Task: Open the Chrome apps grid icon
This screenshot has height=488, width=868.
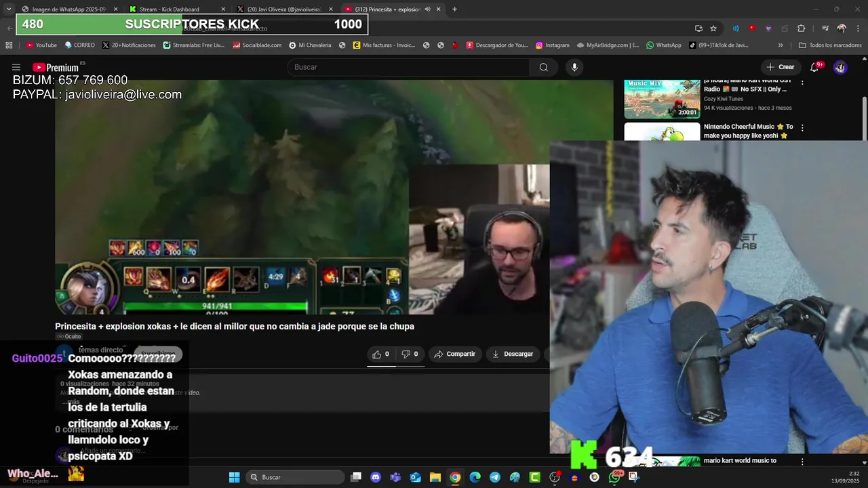Action: point(9,45)
